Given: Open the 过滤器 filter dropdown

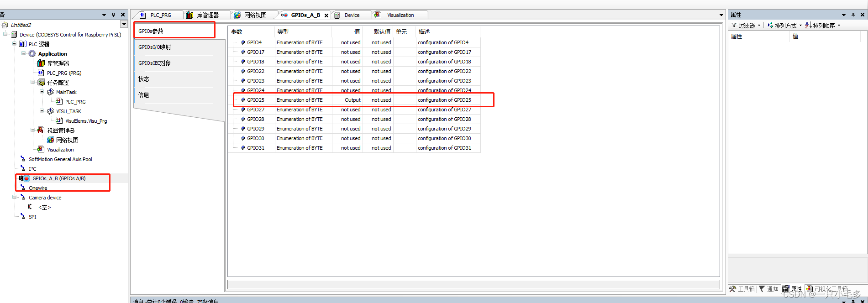Looking at the screenshot, I should [x=759, y=26].
